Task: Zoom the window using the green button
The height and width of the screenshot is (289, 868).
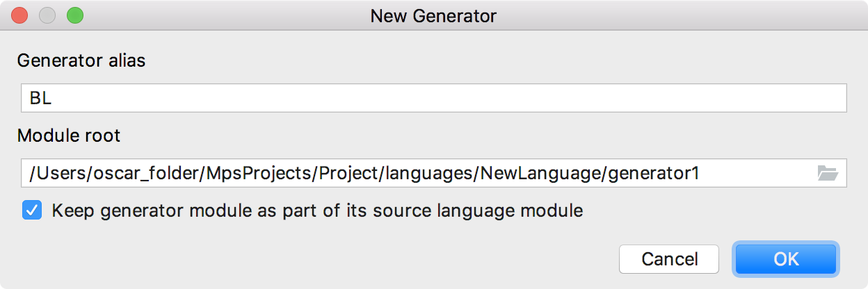Action: point(75,15)
